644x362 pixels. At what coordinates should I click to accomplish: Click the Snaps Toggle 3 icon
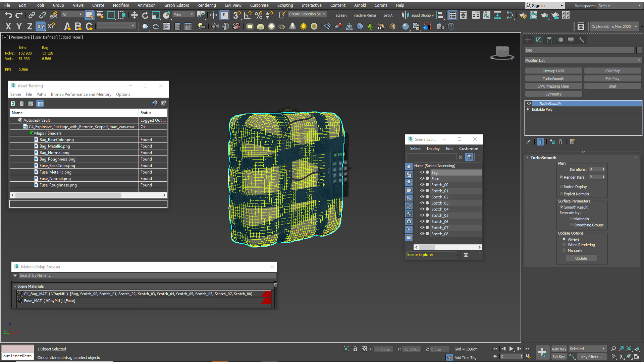[x=237, y=15]
